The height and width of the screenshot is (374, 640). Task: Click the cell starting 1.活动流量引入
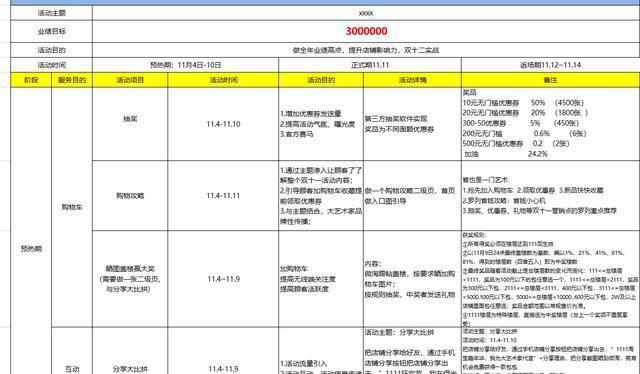click(321, 351)
